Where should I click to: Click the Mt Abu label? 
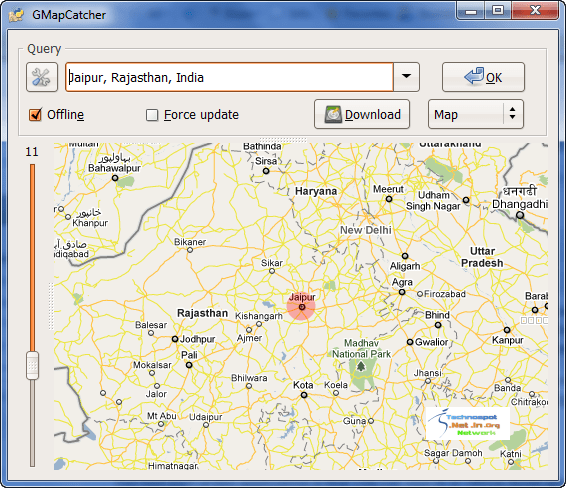161,416
